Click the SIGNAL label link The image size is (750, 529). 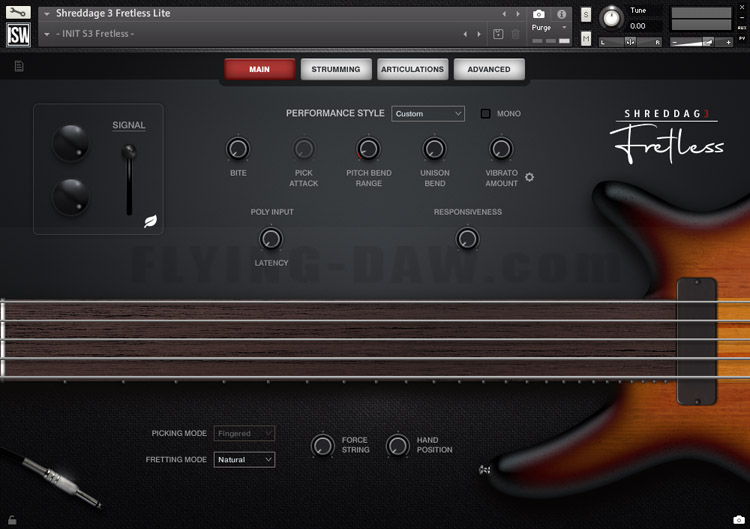coord(129,125)
